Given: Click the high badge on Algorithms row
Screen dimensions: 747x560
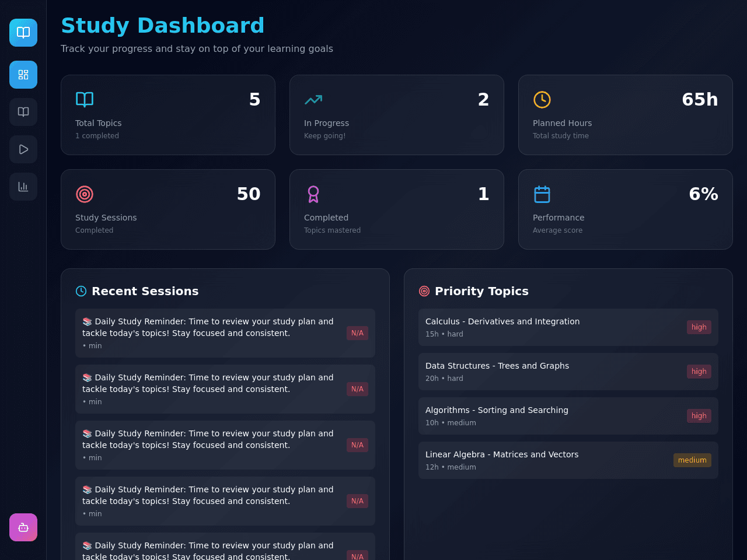Looking at the screenshot, I should point(699,416).
